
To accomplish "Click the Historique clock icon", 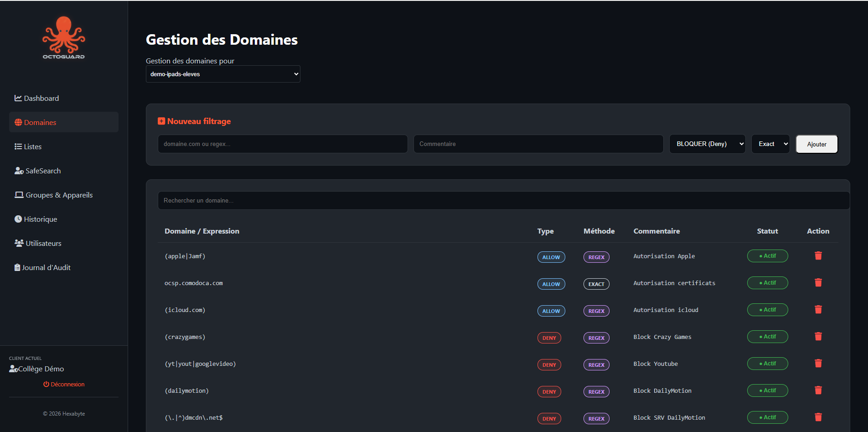I will [18, 219].
